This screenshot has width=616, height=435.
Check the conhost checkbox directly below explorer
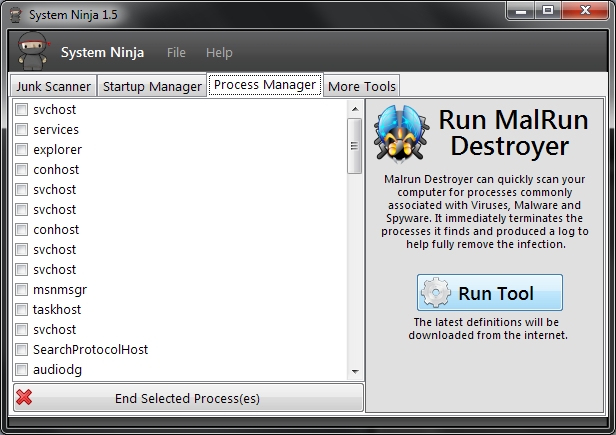[x=22, y=169]
